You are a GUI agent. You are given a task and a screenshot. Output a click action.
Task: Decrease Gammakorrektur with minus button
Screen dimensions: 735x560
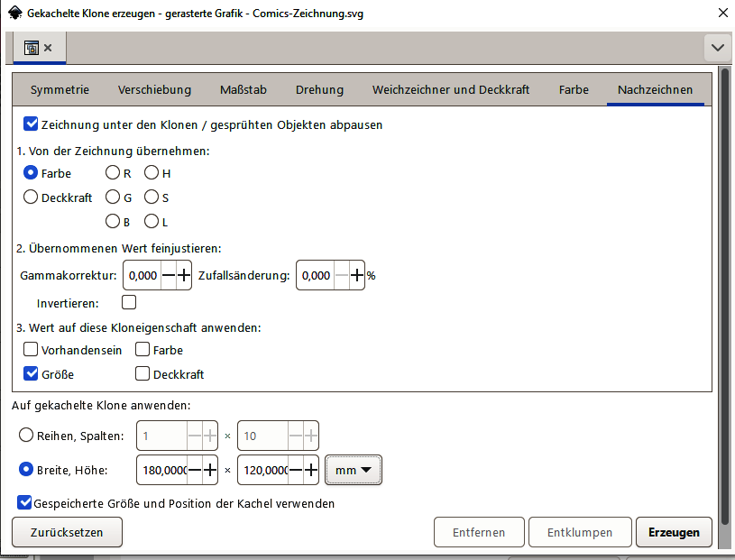pos(168,276)
